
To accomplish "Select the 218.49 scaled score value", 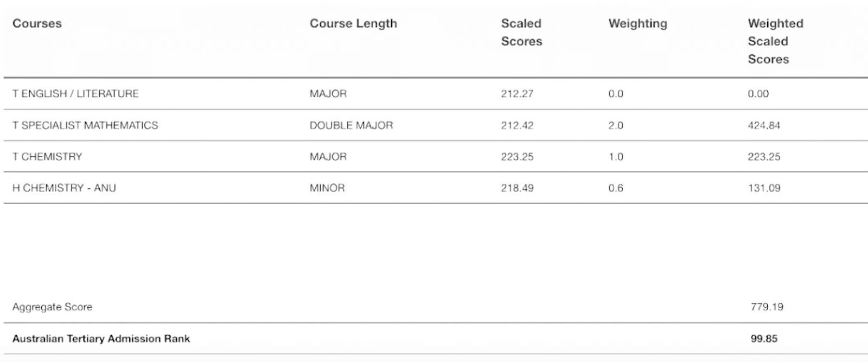I will point(517,188).
